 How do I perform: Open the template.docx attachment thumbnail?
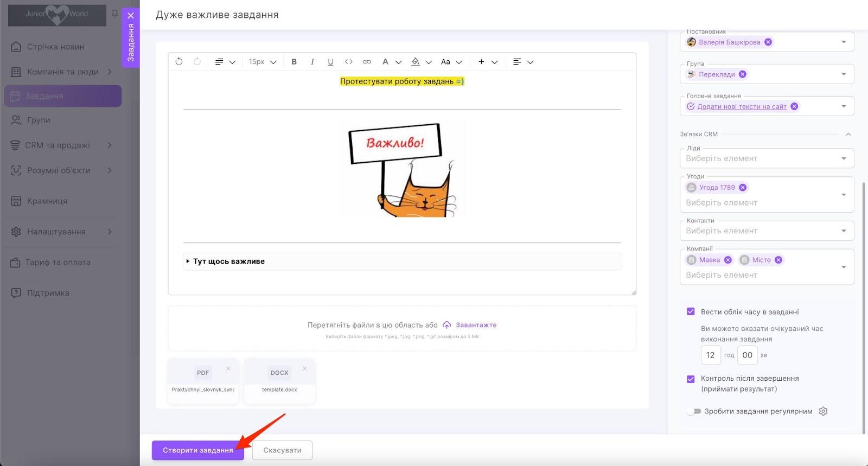279,373
